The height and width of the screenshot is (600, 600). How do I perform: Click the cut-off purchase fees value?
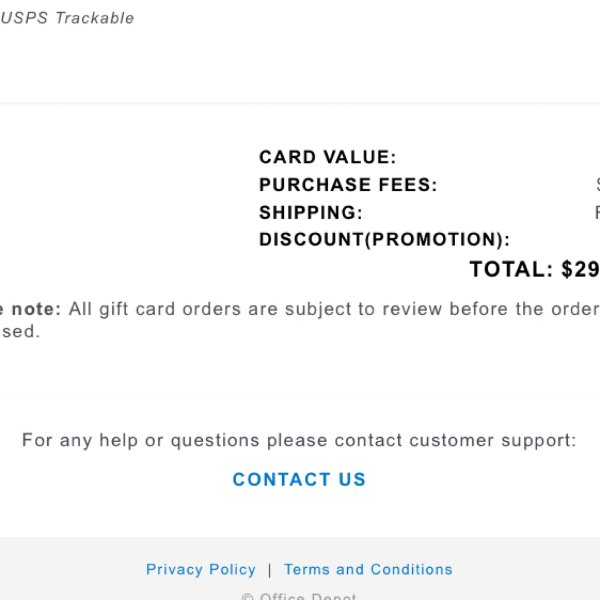click(x=598, y=184)
